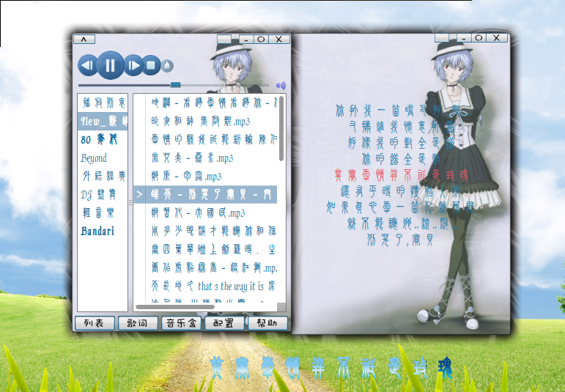
Task: Select the currently playing song marked >
Action: point(205,195)
